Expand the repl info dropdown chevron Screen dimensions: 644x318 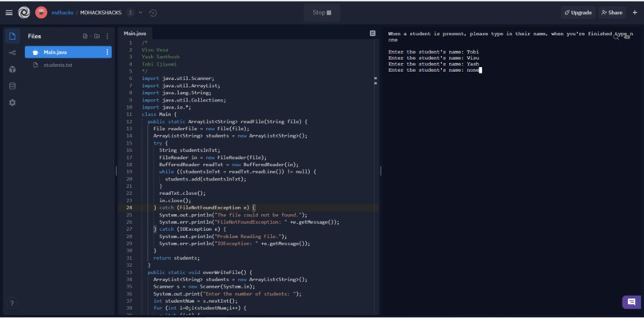pyautogui.click(x=141, y=13)
